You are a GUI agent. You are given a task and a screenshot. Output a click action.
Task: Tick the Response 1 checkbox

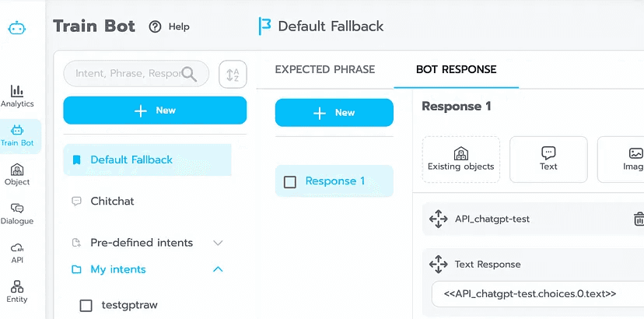[x=290, y=181]
